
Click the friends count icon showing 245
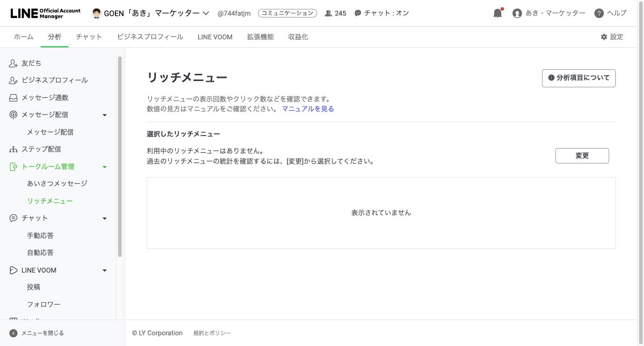coord(328,13)
